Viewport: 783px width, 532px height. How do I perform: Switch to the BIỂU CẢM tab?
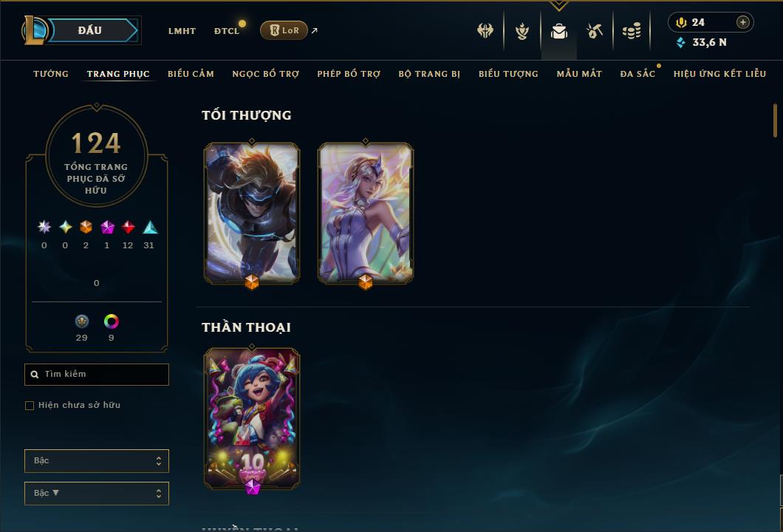point(191,74)
